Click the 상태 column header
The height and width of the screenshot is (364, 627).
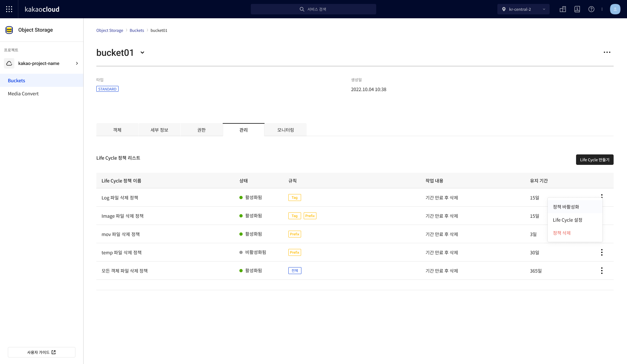244,181
